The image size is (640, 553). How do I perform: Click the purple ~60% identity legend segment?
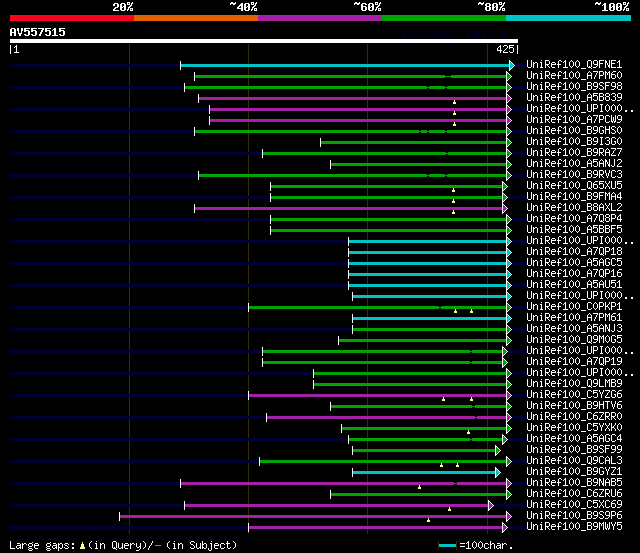(320, 18)
